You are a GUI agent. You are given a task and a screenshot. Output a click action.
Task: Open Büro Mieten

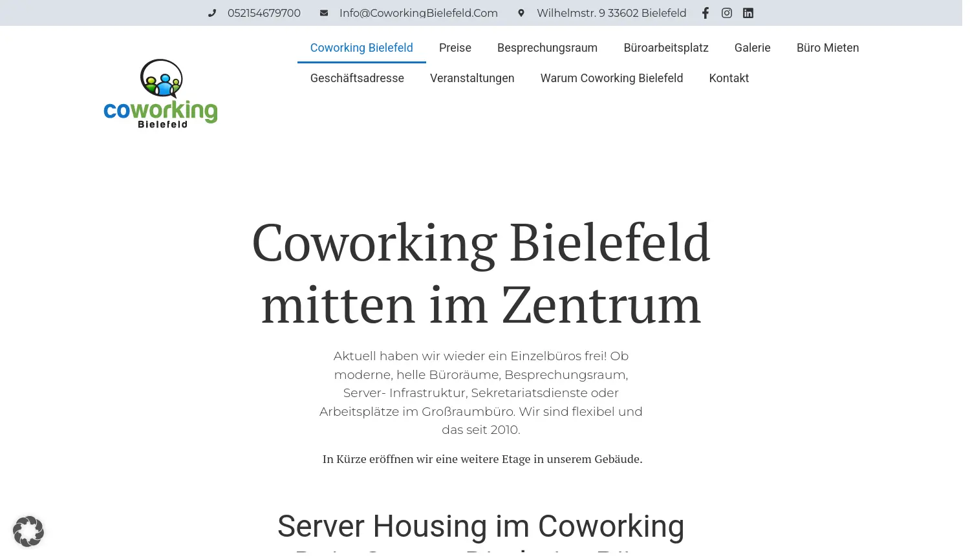828,47
